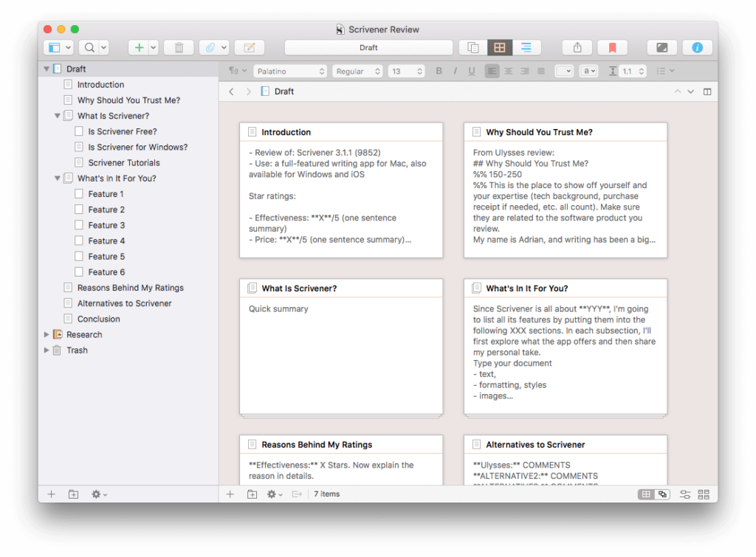
Task: Open the project search tool
Action: pos(89,48)
